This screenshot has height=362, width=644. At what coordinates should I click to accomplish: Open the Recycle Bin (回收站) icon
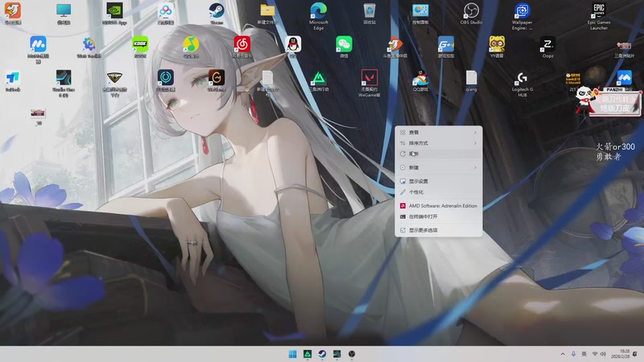pos(369,11)
